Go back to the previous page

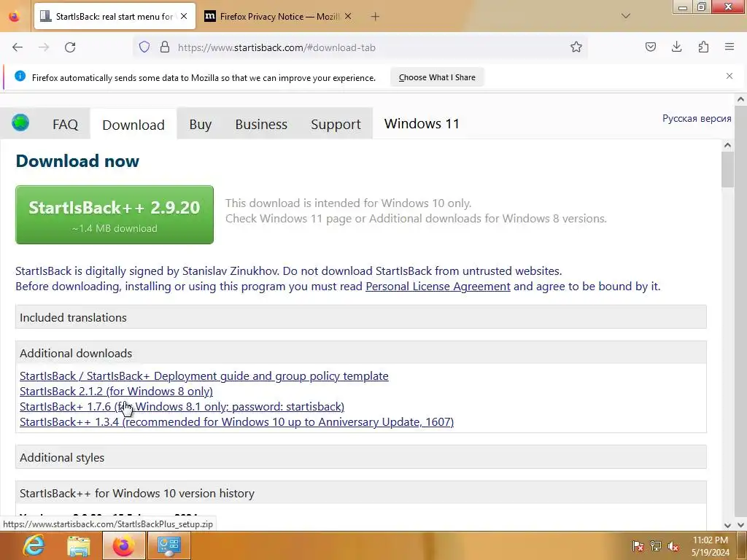point(18,47)
